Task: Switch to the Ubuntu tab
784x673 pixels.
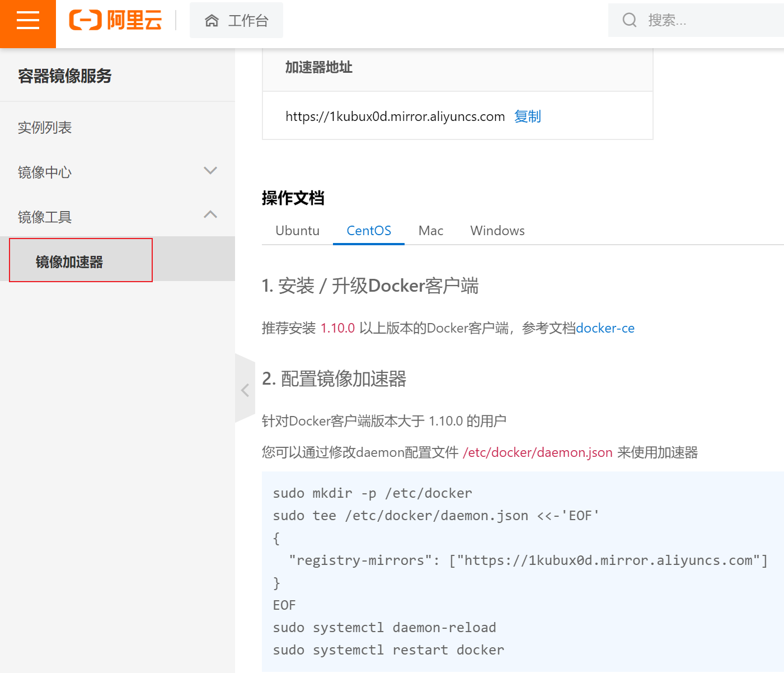Action: [297, 231]
